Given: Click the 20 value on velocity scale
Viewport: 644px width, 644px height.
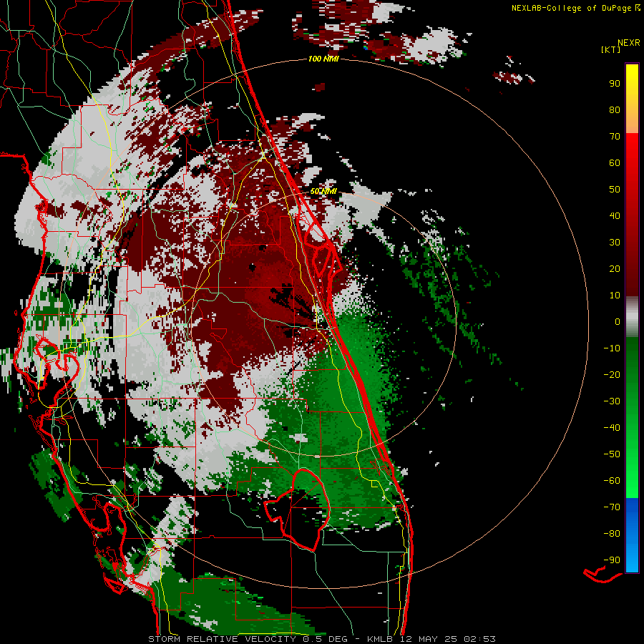Looking at the screenshot, I should click(x=615, y=268).
